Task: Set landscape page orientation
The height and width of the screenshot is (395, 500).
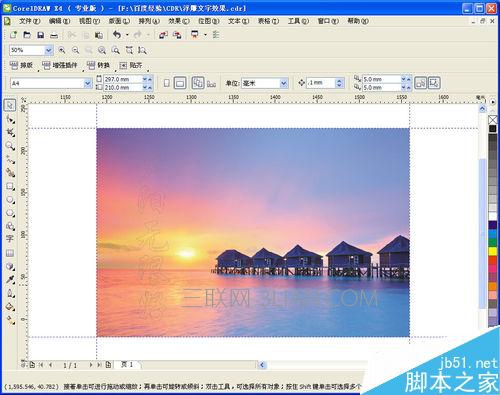Action: (x=180, y=83)
